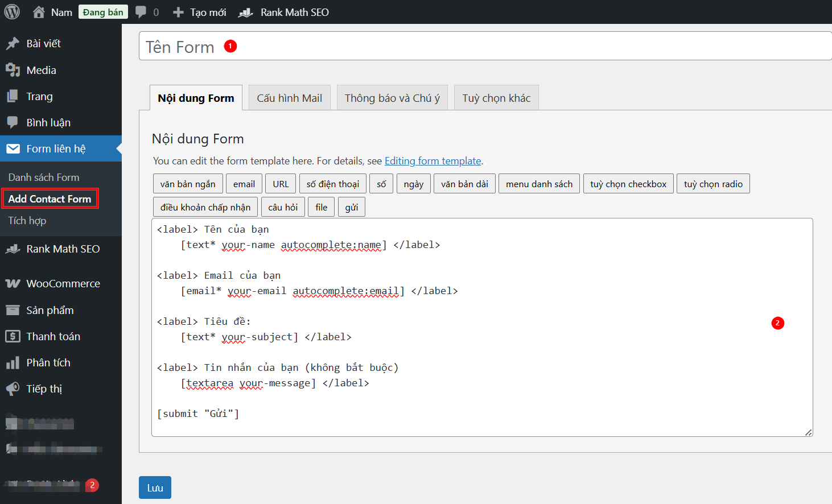Switch to the Cấu hình Mail tab
This screenshot has width=832, height=504.
(289, 98)
